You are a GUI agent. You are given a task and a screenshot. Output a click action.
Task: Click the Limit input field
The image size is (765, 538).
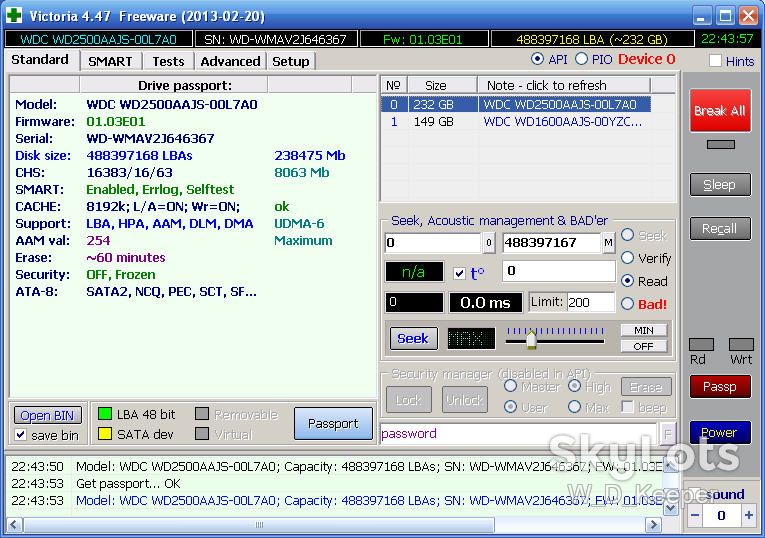point(590,302)
